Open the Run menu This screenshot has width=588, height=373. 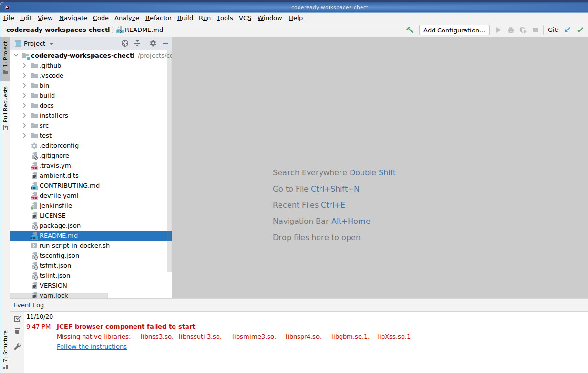[x=205, y=18]
